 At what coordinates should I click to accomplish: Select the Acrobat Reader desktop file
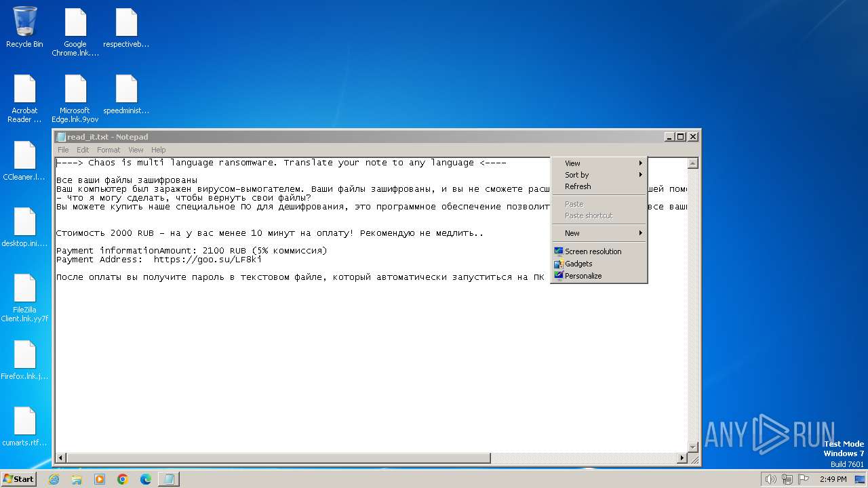pos(24,98)
